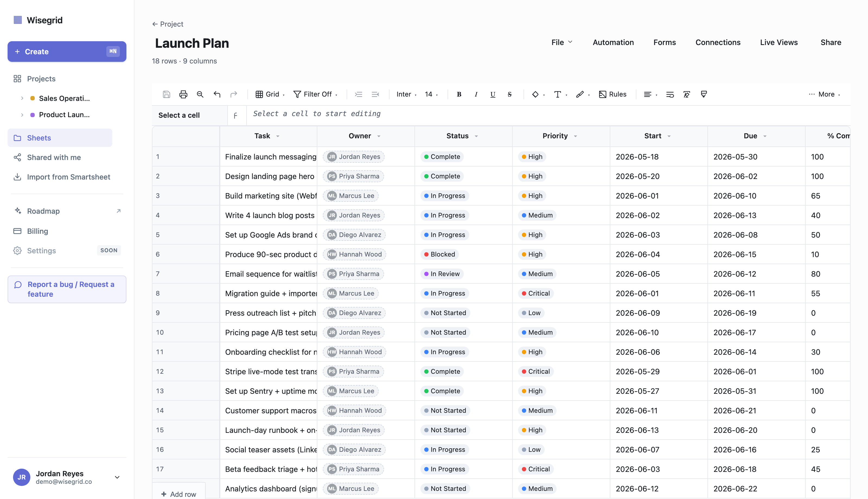Open Connections
Image resolution: width=868 pixels, height=499 pixels.
coord(717,42)
